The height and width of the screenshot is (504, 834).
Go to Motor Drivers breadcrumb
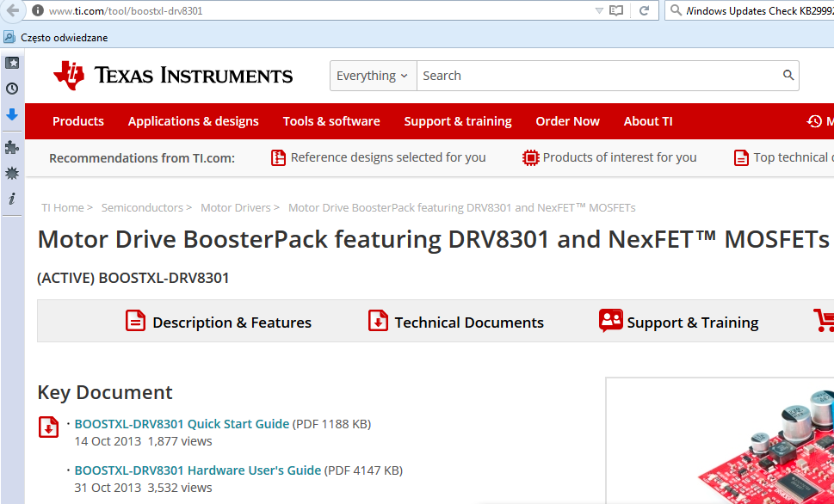pyautogui.click(x=236, y=208)
